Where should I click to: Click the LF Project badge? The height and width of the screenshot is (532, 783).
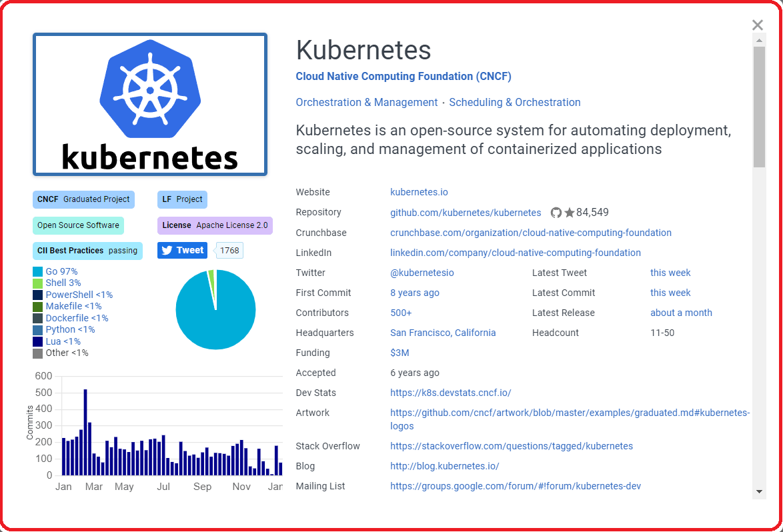click(182, 199)
